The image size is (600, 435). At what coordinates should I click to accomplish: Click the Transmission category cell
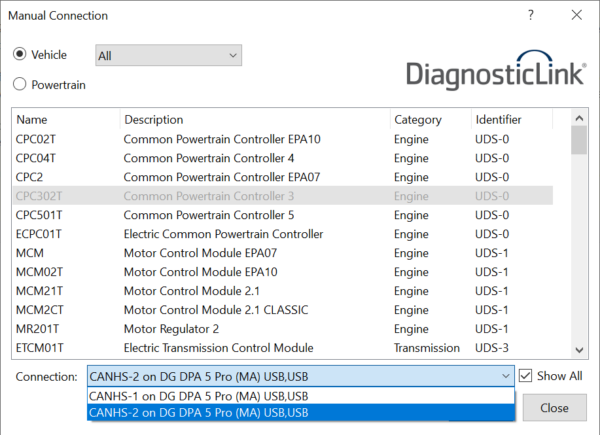[427, 348]
